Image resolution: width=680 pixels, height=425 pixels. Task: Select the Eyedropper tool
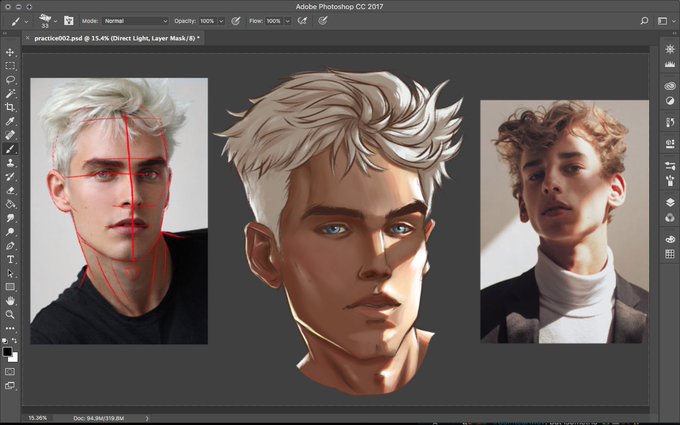(10, 121)
